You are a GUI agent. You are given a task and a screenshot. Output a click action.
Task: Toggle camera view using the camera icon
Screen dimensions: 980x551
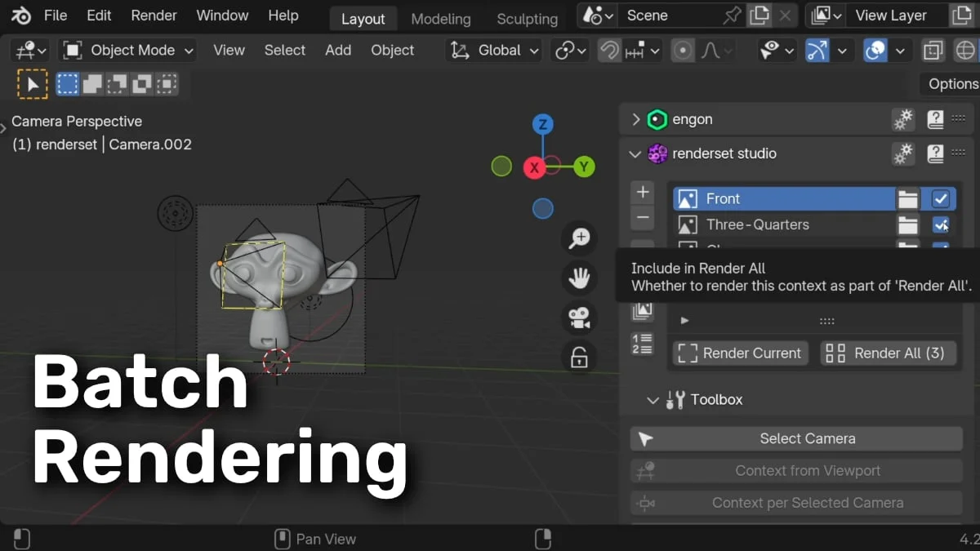[579, 318]
